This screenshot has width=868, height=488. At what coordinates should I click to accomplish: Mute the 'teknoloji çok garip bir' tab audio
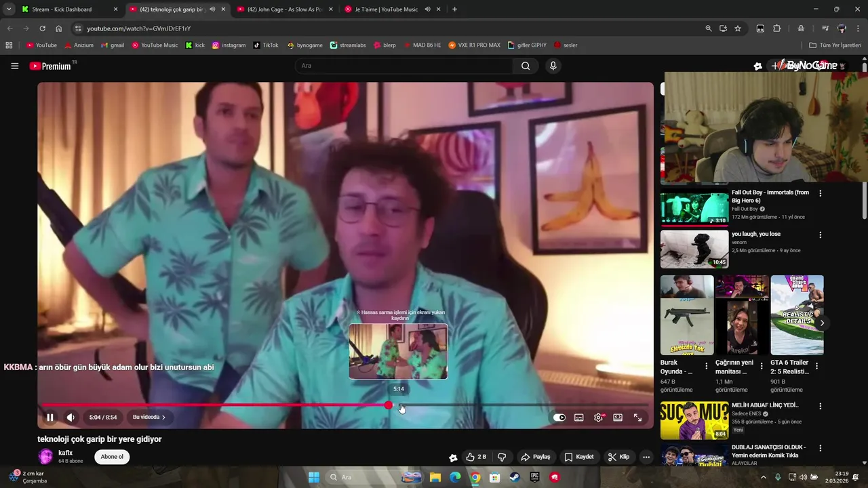coord(212,9)
